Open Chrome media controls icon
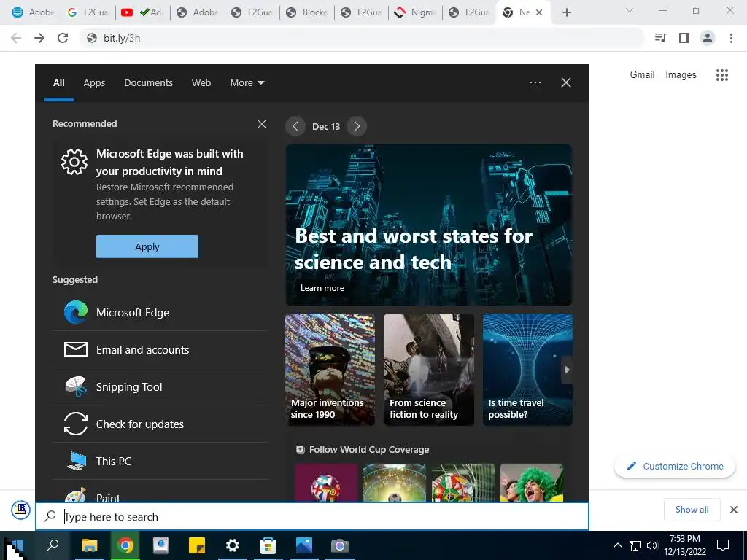The image size is (747, 560). [x=661, y=38]
